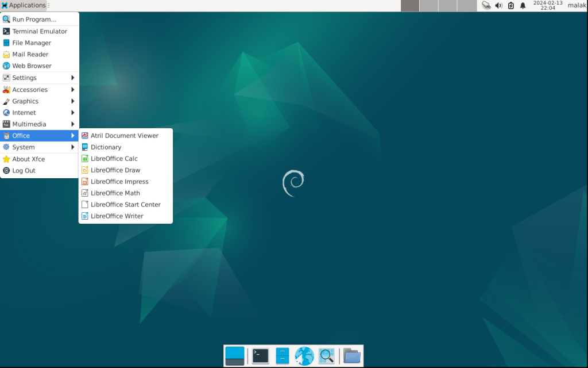Click the Applications menu button
The height and width of the screenshot is (368, 588).
click(24, 5)
